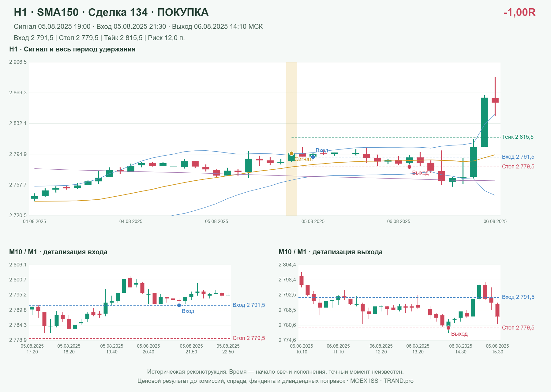
Task: Click the 2 757,7 axis value on H1 chart
Action: click(x=18, y=185)
